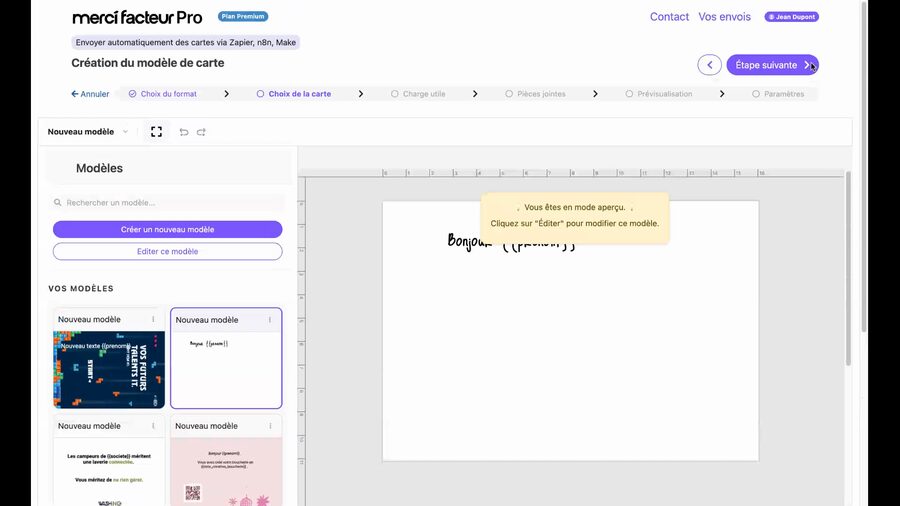Open the Jean Dupont account badge
Viewport: 900px width, 506px height.
(792, 17)
